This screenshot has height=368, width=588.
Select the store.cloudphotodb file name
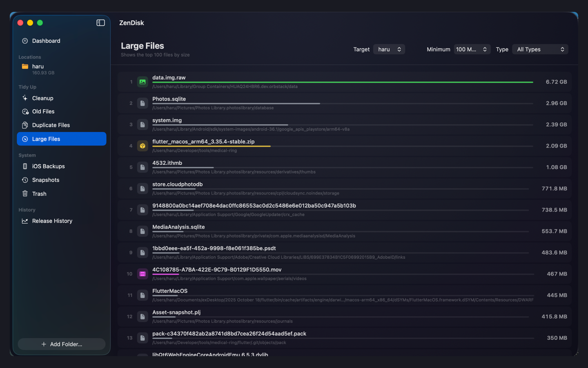coord(178,184)
